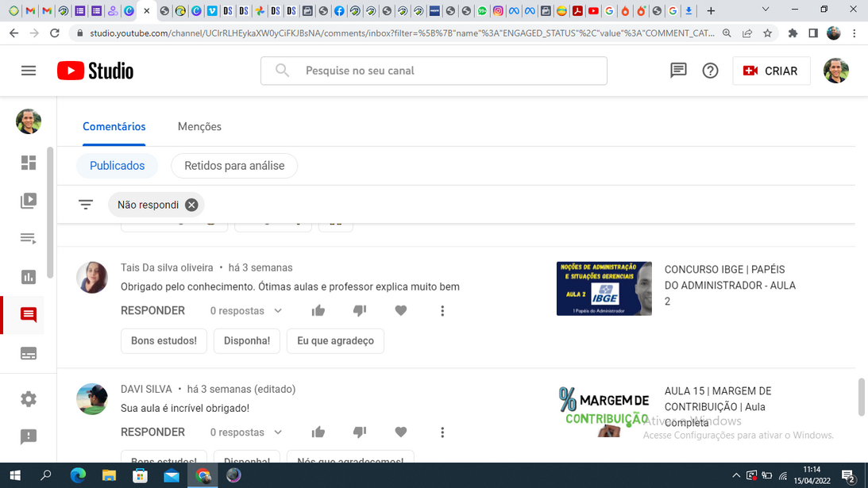This screenshot has height=488, width=868.
Task: Open Settings gear in Studio sidebar
Action: 29,399
